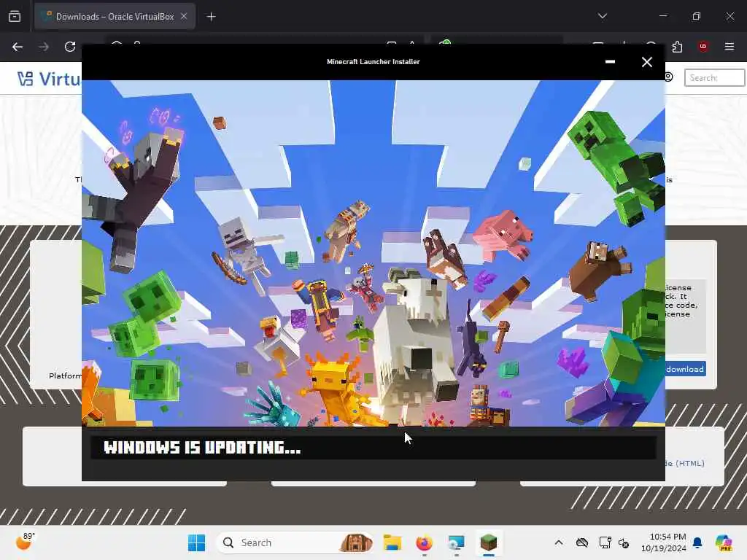Screen dimensions: 747x560
Task: Expand the hidden system tray icons
Action: [x=559, y=542]
